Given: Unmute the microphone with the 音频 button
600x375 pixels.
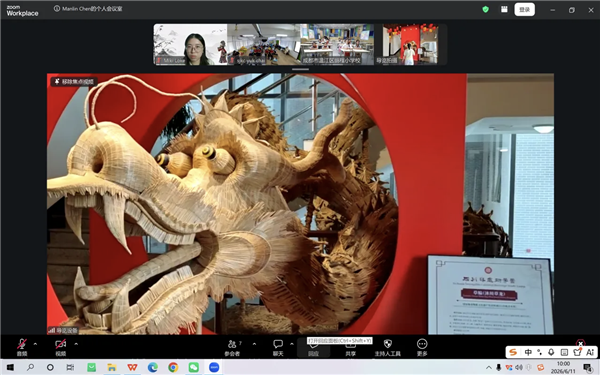Looking at the screenshot, I should tap(22, 347).
